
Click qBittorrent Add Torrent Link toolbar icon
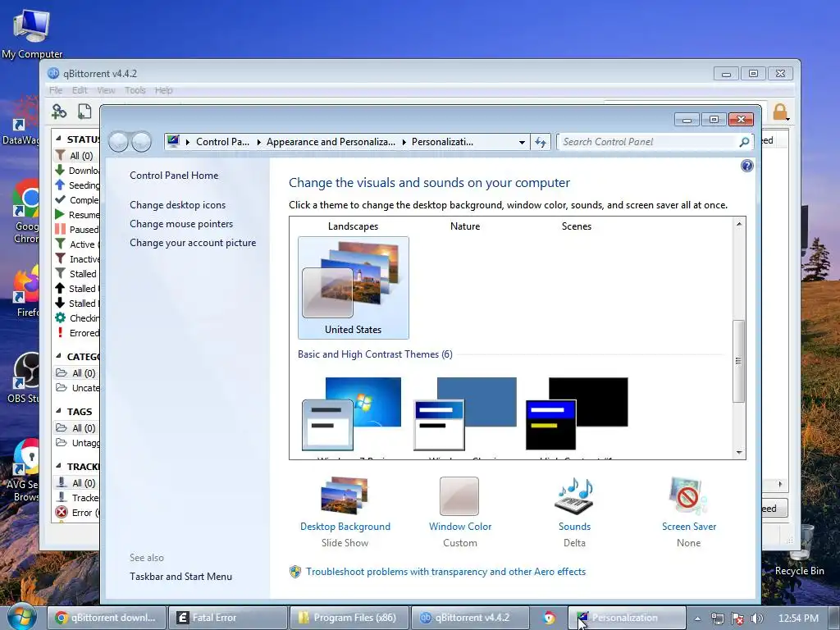click(59, 112)
